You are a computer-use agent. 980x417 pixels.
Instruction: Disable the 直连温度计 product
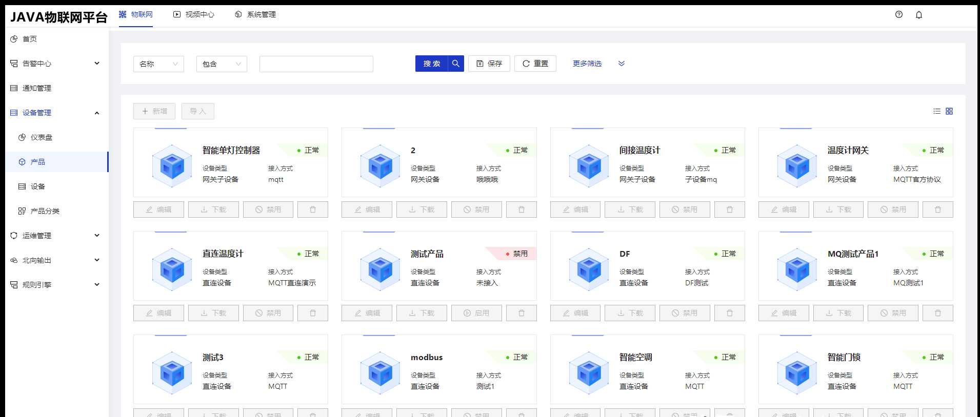[268, 313]
